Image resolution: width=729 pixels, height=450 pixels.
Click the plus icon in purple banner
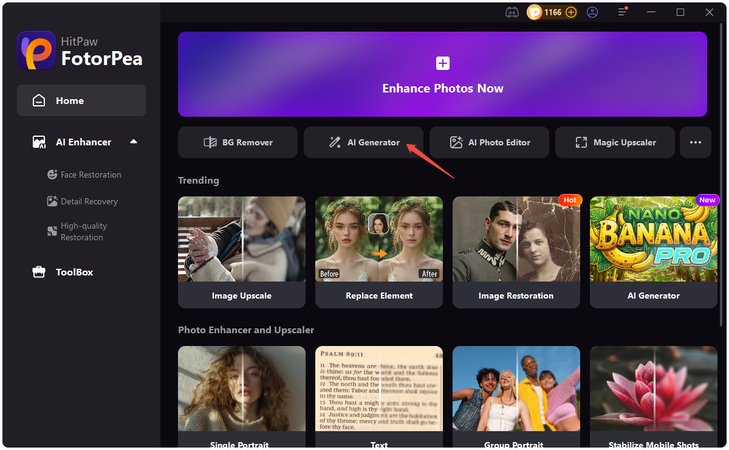[x=443, y=63]
